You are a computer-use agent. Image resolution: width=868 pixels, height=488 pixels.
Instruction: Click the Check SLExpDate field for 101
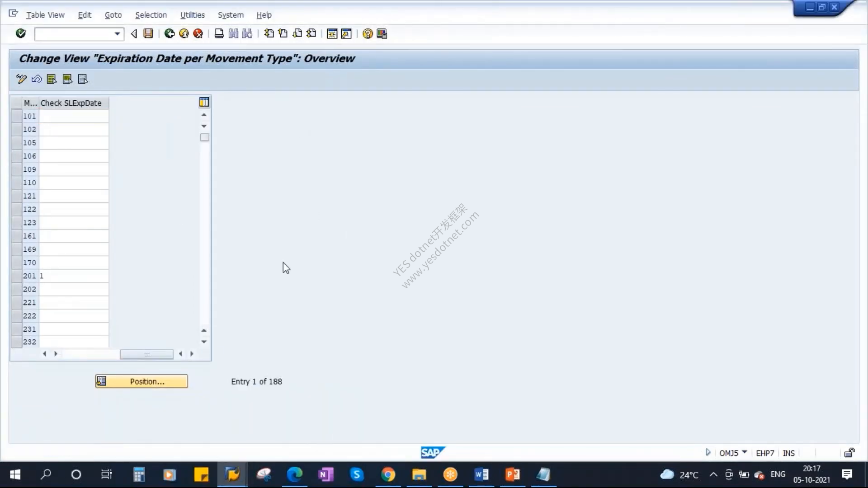(x=74, y=116)
